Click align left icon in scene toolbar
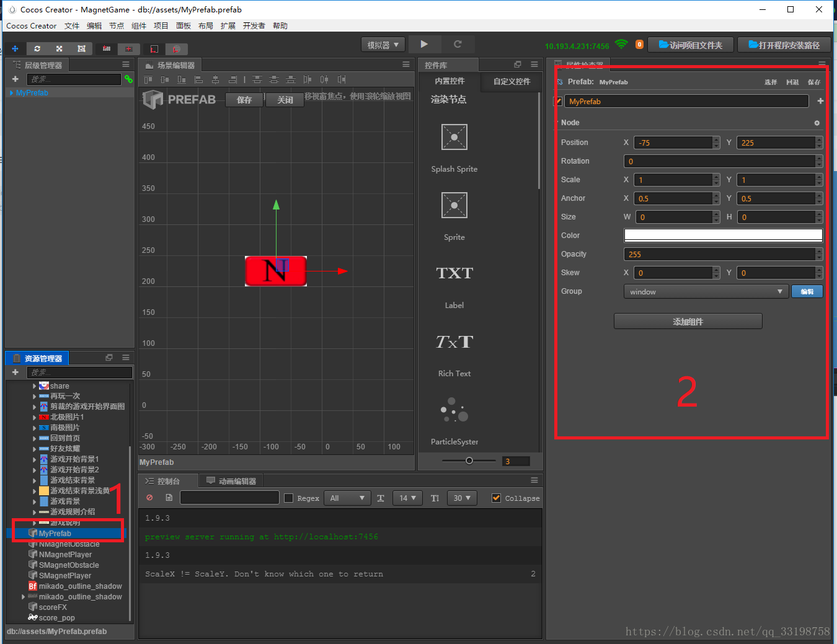The image size is (837, 644). [x=198, y=79]
